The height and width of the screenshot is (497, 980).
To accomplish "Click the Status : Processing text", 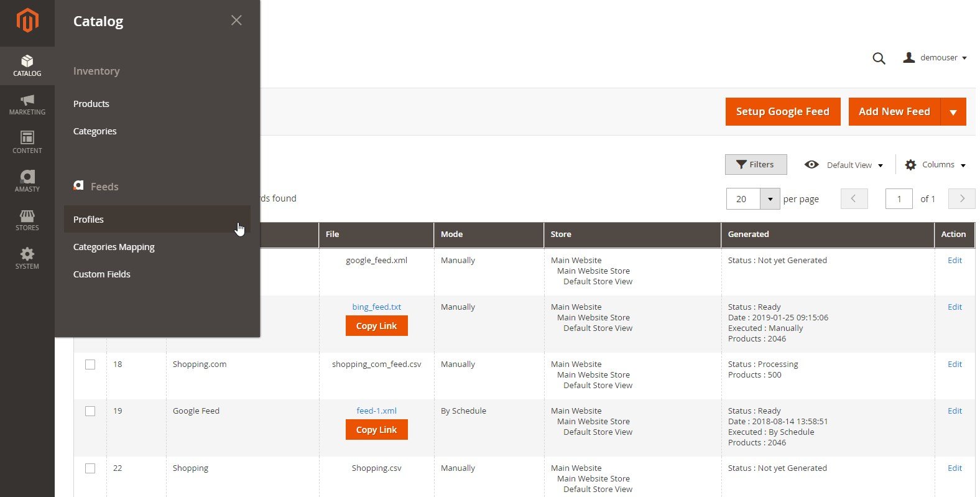I will coord(763,365).
